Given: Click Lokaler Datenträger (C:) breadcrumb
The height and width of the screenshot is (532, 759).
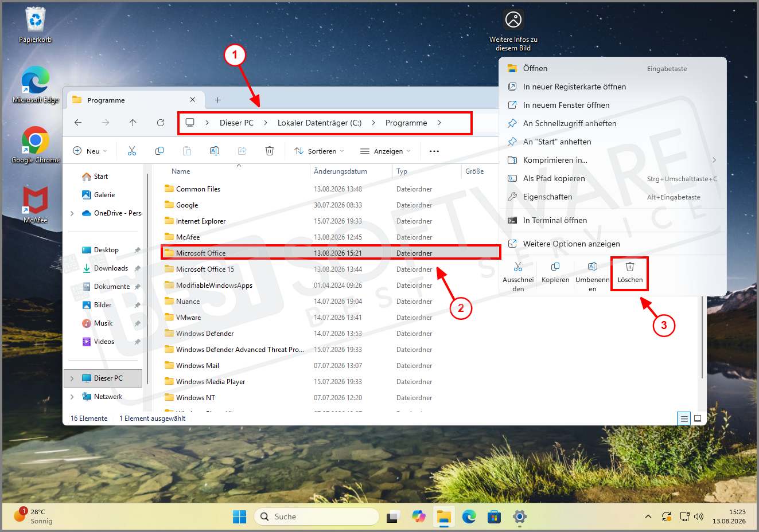Looking at the screenshot, I should click(320, 123).
